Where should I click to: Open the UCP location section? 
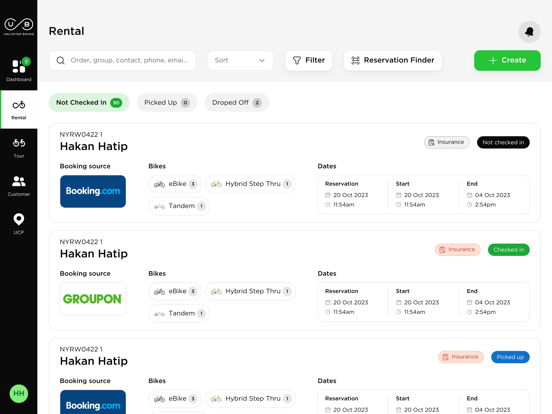click(x=19, y=224)
